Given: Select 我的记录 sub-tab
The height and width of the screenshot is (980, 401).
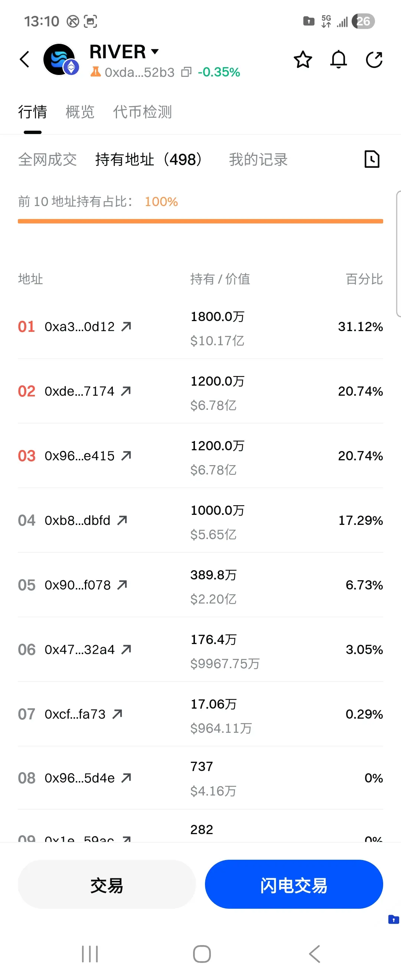Looking at the screenshot, I should [x=258, y=159].
